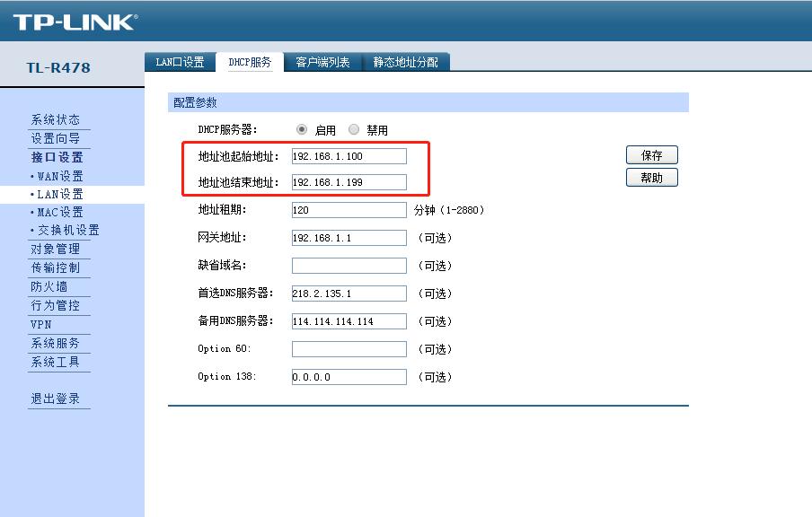The width and height of the screenshot is (812, 517).
Task: Expand the 接口设置 sidebar section
Action: pos(52,155)
